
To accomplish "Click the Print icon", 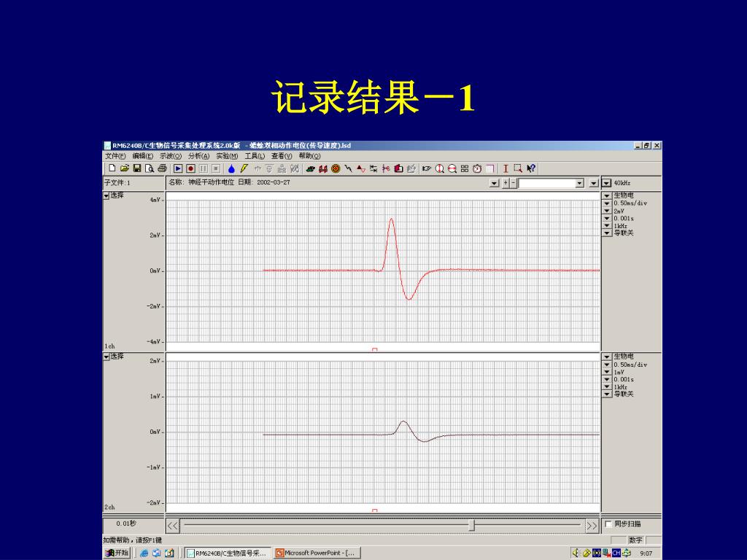I will pos(162,168).
